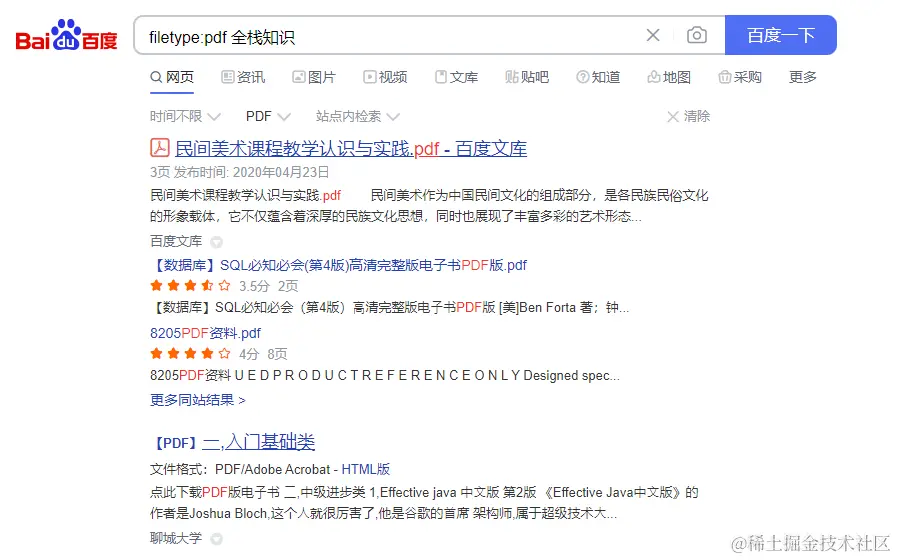
Task: Click the 百度文库 source link
Action: coord(176,241)
